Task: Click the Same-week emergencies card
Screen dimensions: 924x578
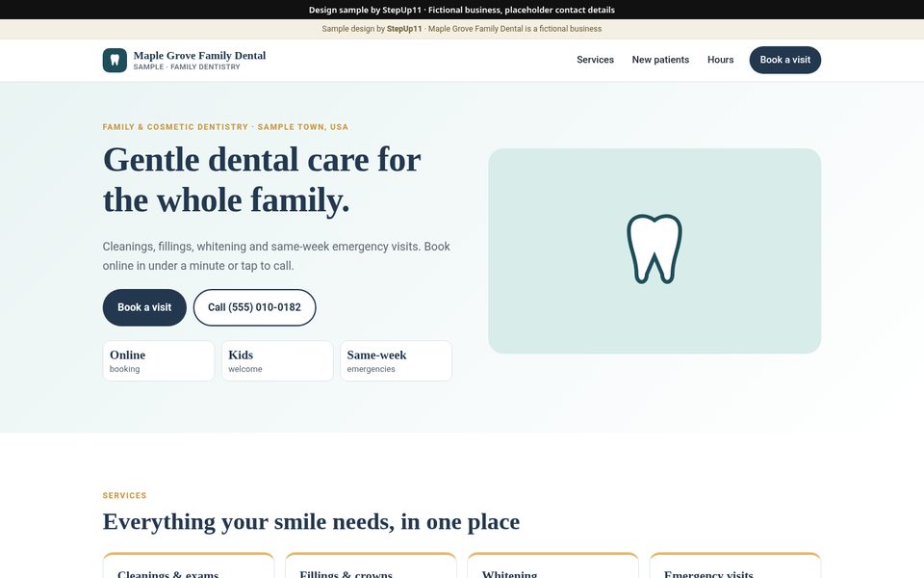Action: [x=396, y=361]
